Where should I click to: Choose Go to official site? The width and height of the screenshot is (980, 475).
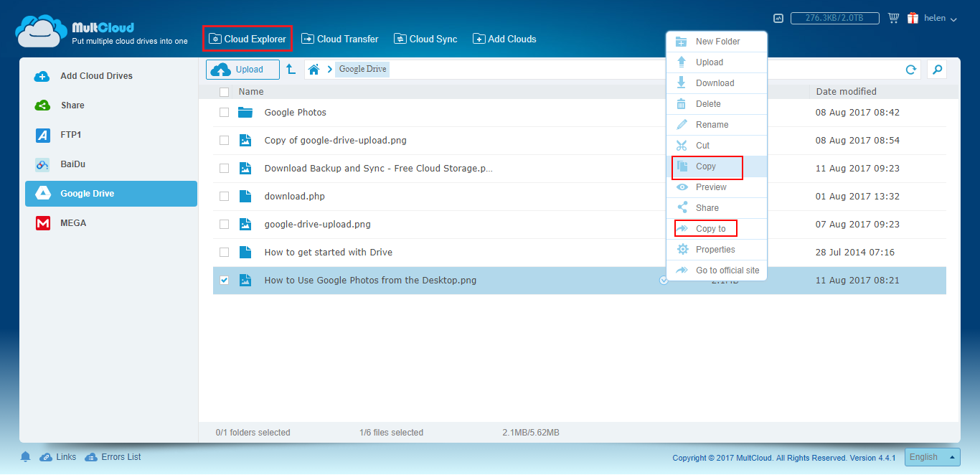point(717,271)
